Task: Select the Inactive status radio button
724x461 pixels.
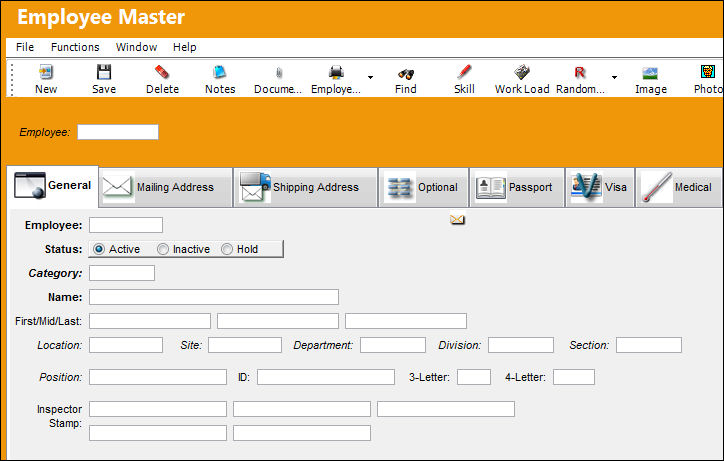Action: coord(163,249)
